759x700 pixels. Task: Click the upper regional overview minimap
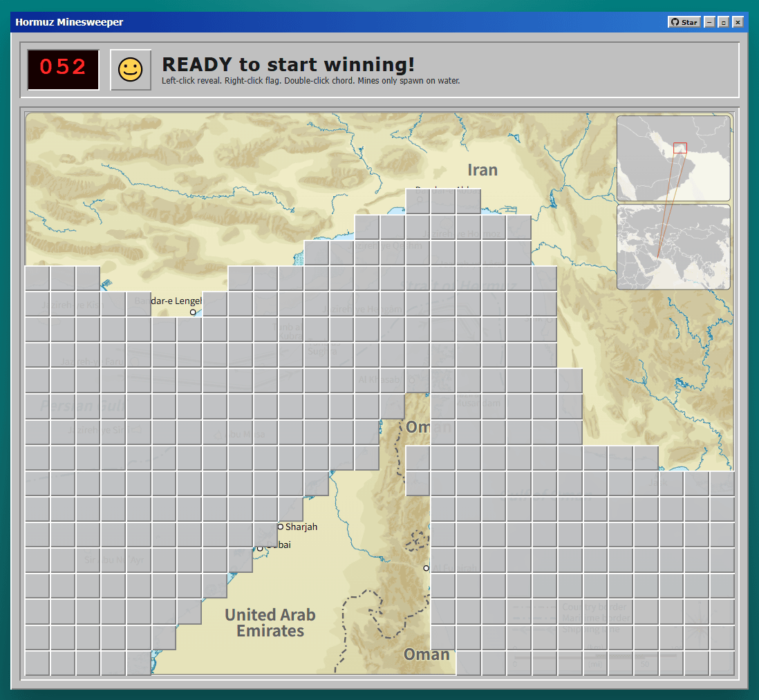tap(673, 158)
